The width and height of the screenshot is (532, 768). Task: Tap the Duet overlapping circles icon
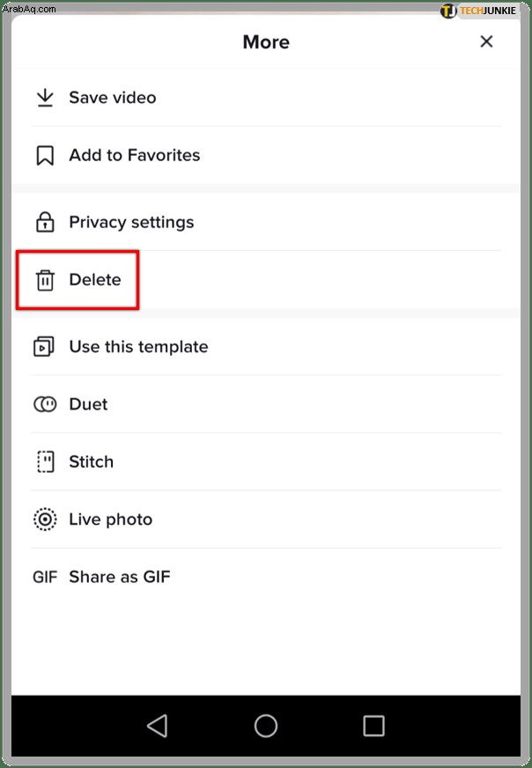coord(45,404)
